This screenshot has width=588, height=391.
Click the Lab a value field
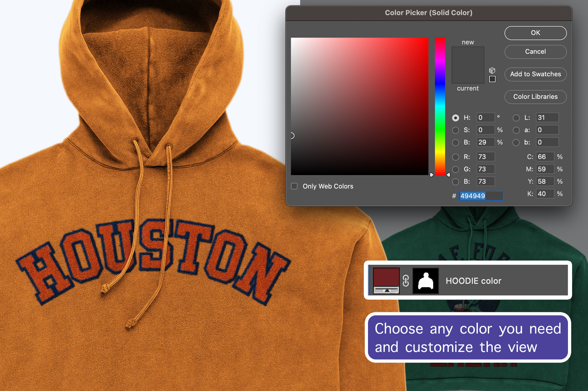(547, 130)
